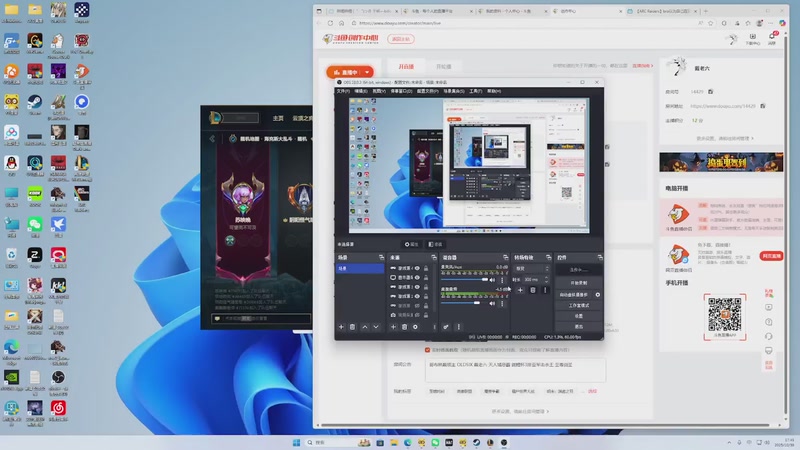Open 主页 tab in League client
The image size is (800, 450).
[x=278, y=118]
